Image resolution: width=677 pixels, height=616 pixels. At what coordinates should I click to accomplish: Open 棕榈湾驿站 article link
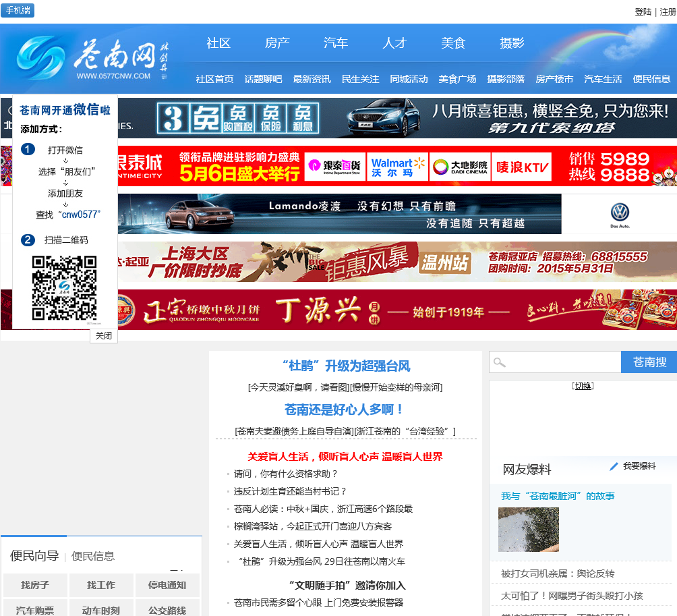click(313, 526)
